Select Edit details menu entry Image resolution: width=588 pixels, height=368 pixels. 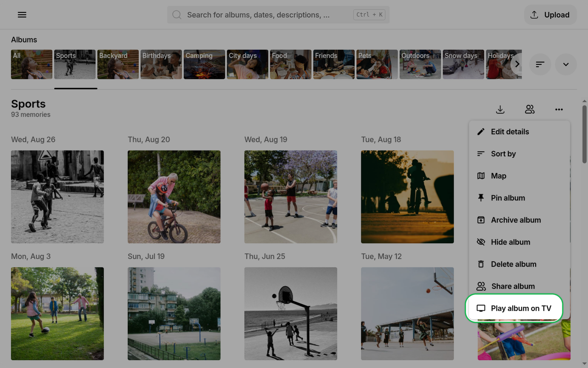(x=520, y=132)
